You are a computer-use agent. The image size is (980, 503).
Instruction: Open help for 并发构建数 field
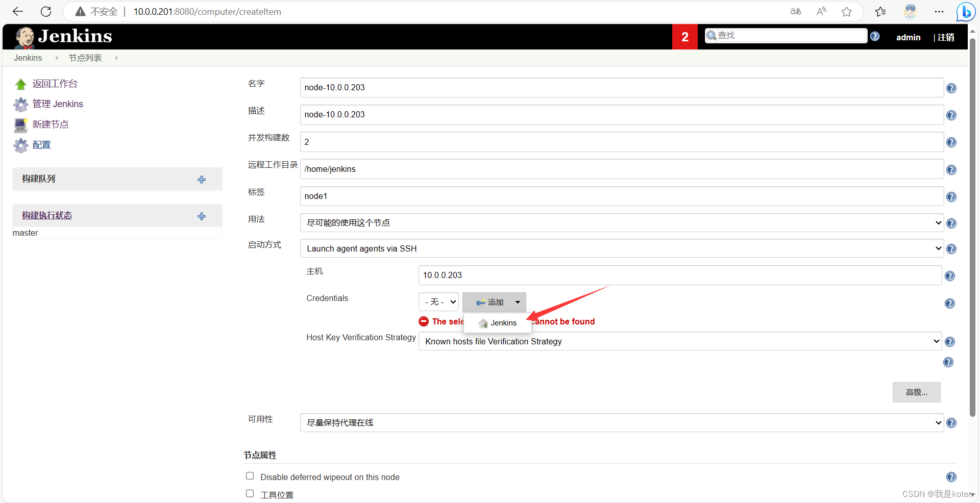tap(951, 142)
